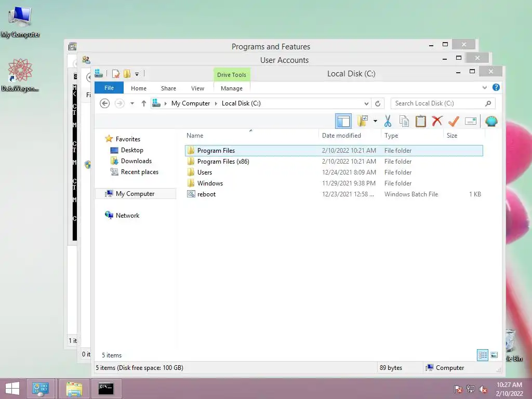The height and width of the screenshot is (399, 532).
Task: Click the Action Center flag tray icon
Action: pyautogui.click(x=458, y=389)
